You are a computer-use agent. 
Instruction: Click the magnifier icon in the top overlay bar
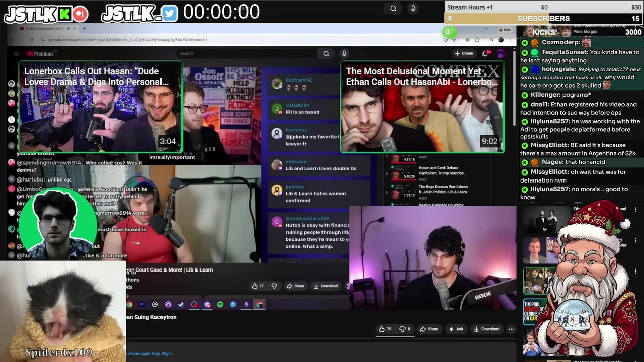click(393, 8)
